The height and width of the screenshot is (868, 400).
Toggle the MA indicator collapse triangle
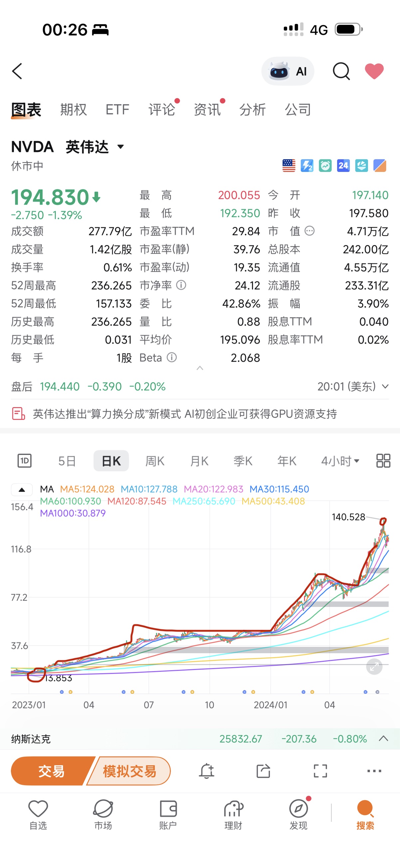pyautogui.click(x=22, y=490)
